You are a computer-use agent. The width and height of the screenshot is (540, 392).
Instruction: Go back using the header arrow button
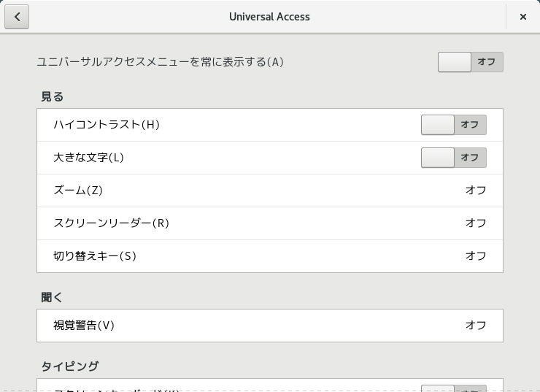click(x=17, y=17)
